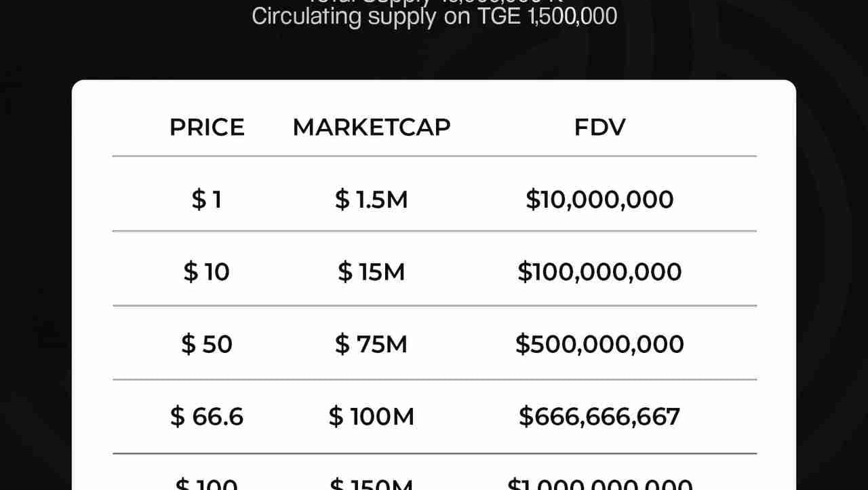868x490 pixels.
Task: Click the $ 150M marketcap cell
Action: point(371,485)
